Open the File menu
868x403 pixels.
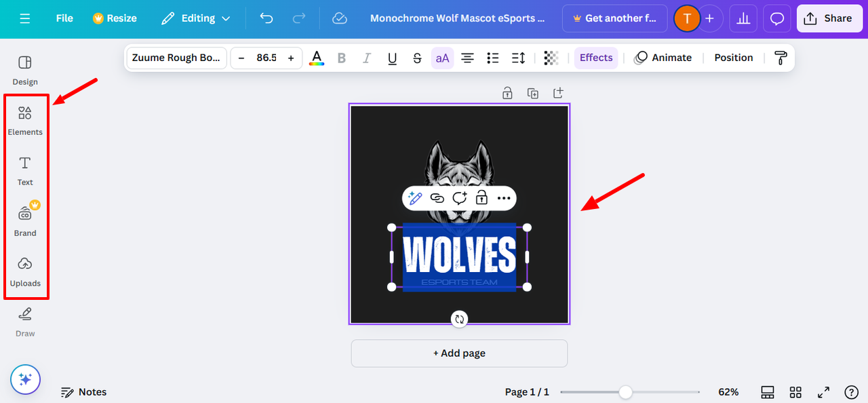click(64, 18)
